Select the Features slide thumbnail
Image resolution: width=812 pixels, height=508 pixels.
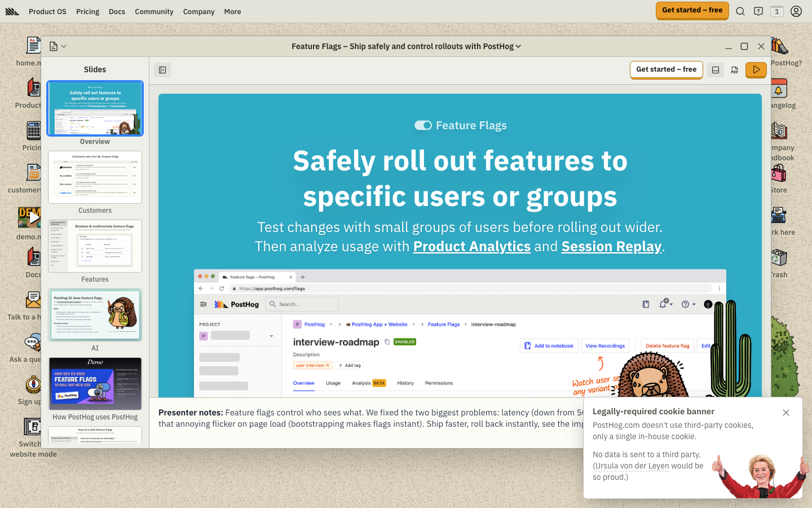pyautogui.click(x=95, y=246)
